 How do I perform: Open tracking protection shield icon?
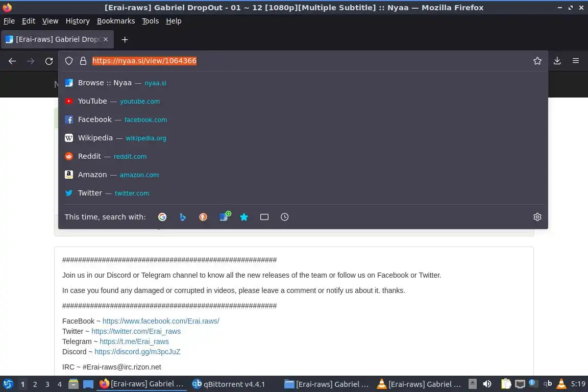pyautogui.click(x=68, y=61)
